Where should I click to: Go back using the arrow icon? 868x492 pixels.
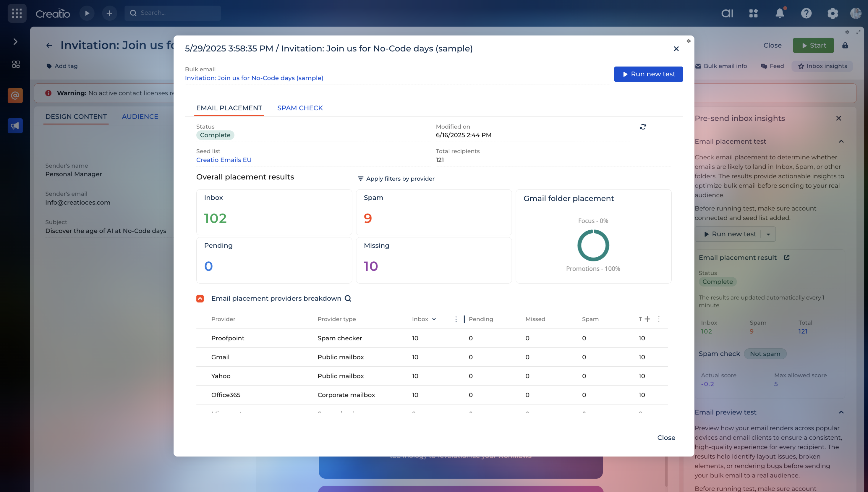coord(49,45)
